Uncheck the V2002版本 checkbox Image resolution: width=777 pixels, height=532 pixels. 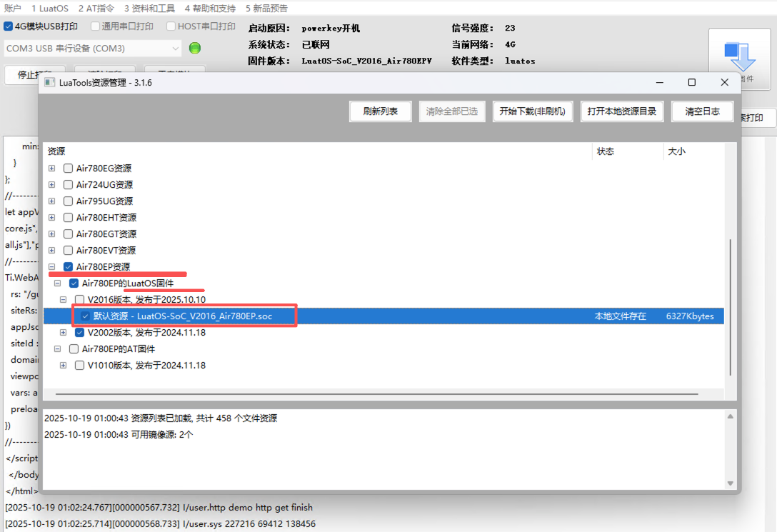tap(80, 332)
